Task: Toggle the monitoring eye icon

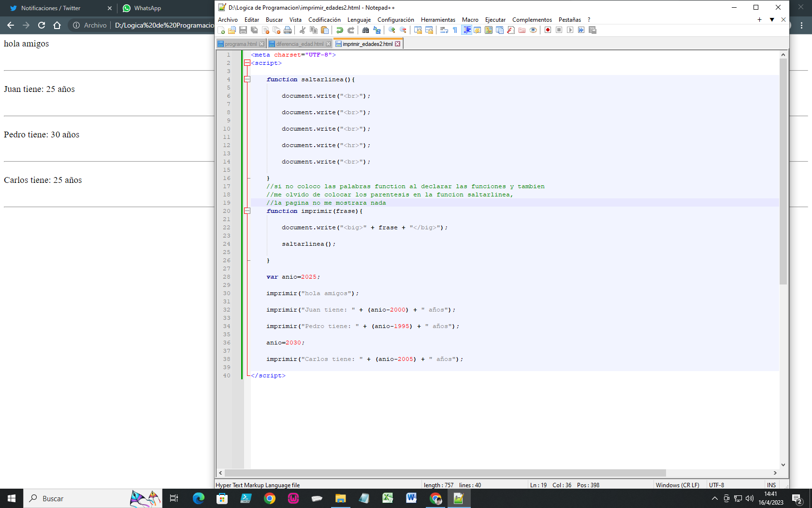Action: click(x=533, y=30)
